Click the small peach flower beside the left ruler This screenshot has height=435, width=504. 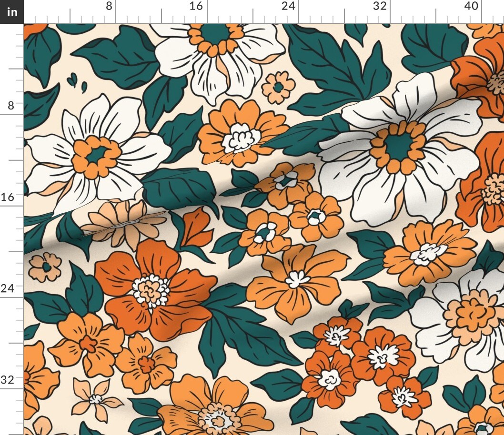tap(45, 266)
